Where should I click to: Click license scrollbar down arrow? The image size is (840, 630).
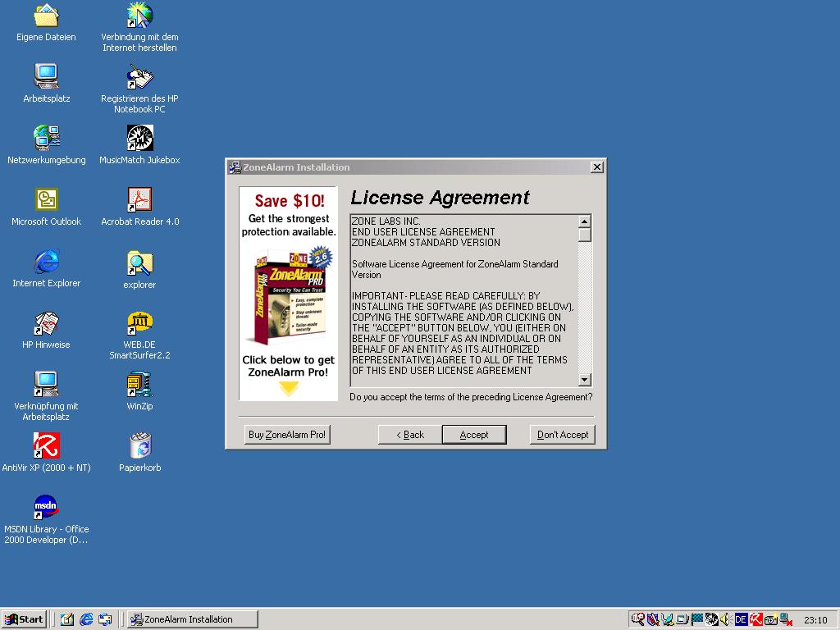(584, 379)
